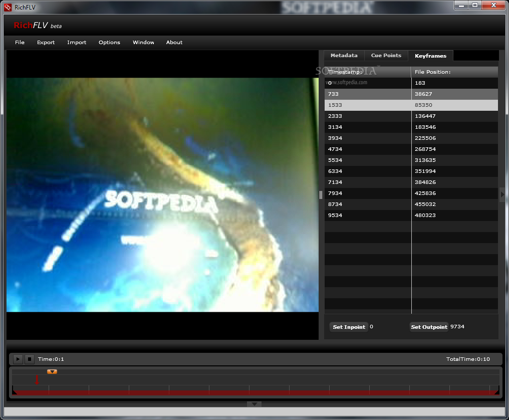Open the Import menu
Image resolution: width=509 pixels, height=420 pixels.
77,42
